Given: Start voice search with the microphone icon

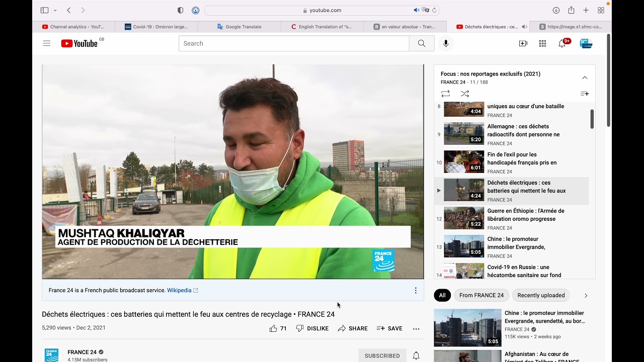Looking at the screenshot, I should click(446, 43).
